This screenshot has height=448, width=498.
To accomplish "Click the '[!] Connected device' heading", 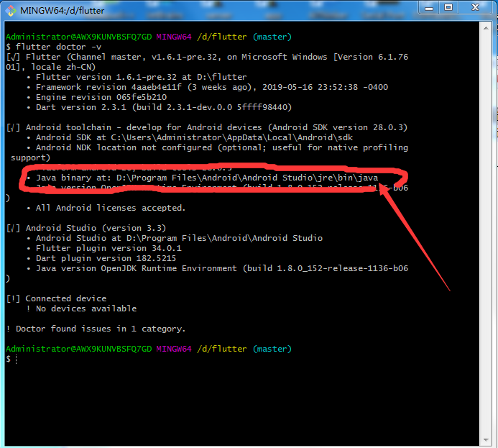I will (56, 298).
